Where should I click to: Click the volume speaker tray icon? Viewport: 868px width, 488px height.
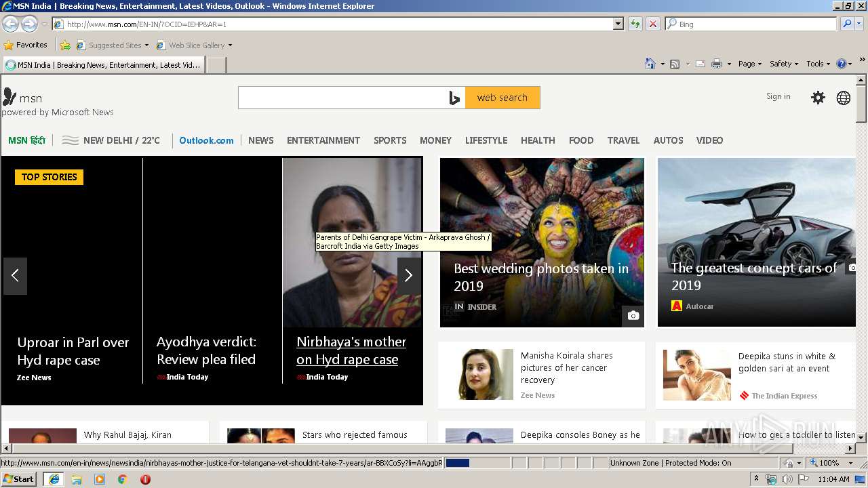(787, 479)
